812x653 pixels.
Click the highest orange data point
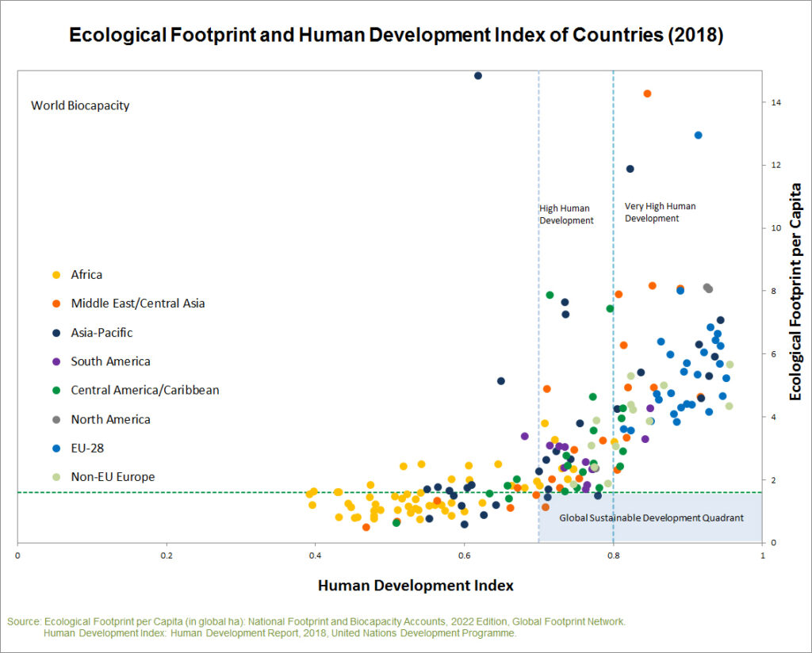[647, 93]
